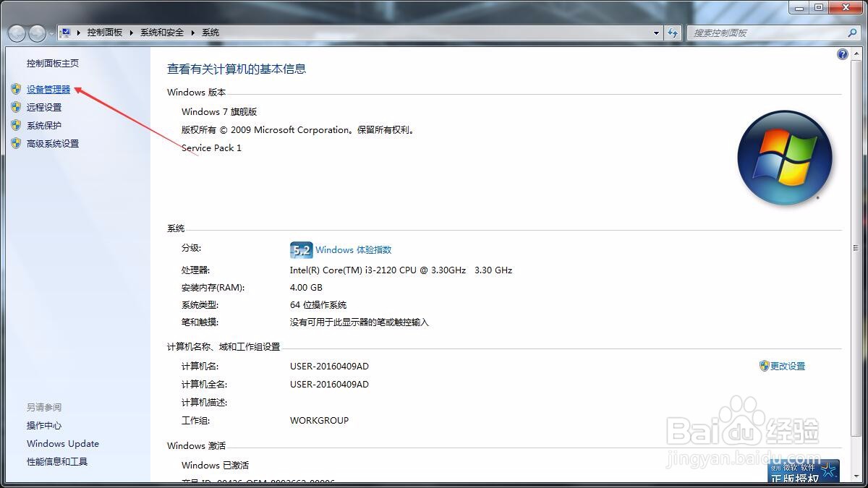Click the Back navigation arrow
The height and width of the screenshot is (488, 868).
pos(17,33)
